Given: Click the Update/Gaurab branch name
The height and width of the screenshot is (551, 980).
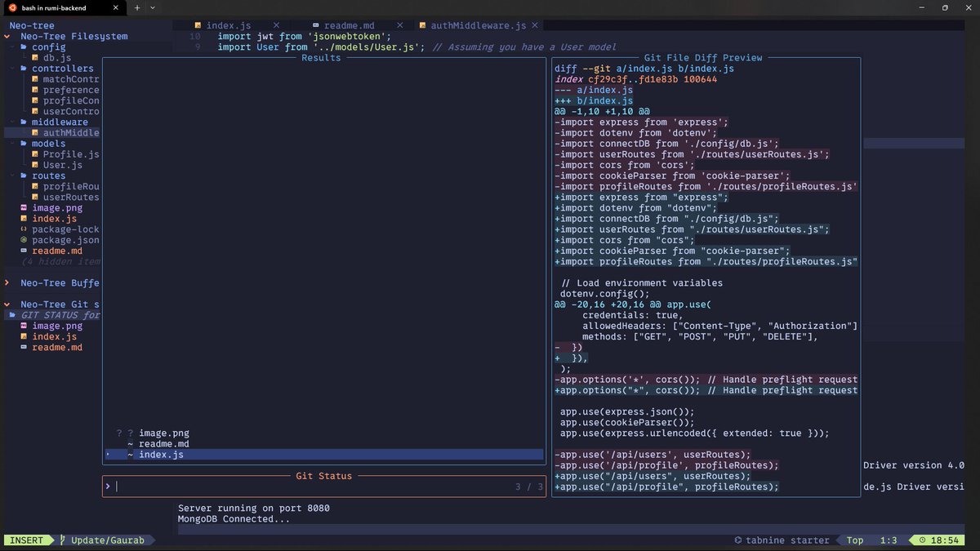Looking at the screenshot, I should coord(109,540).
